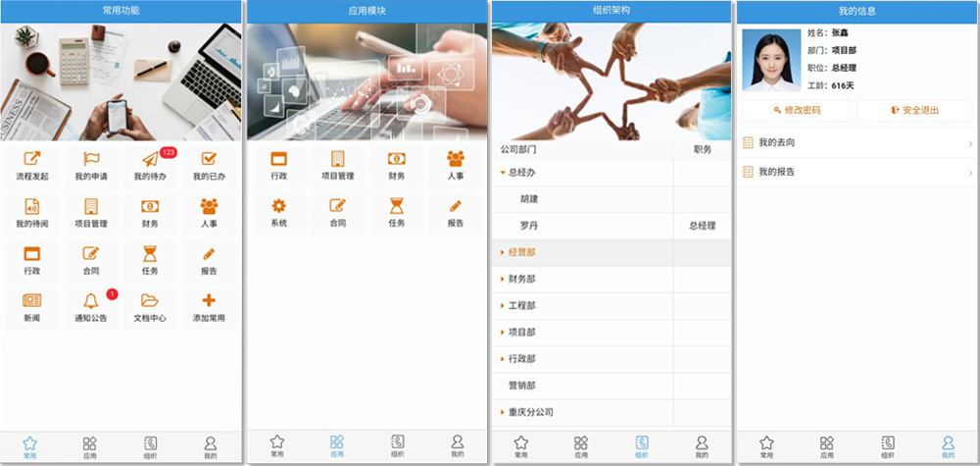Screen dimensions: 980x466
Task: Select 常用 tab in 我的信息 screen
Action: [766, 447]
